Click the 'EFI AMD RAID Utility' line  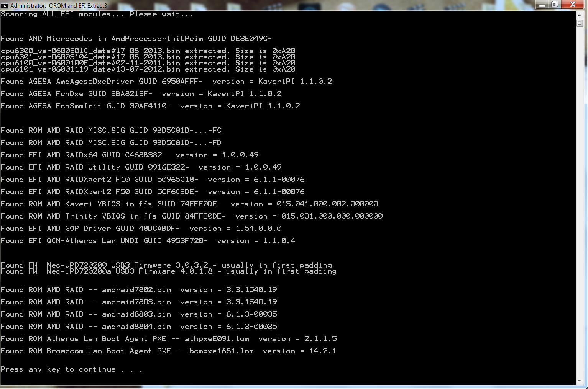tap(141, 167)
